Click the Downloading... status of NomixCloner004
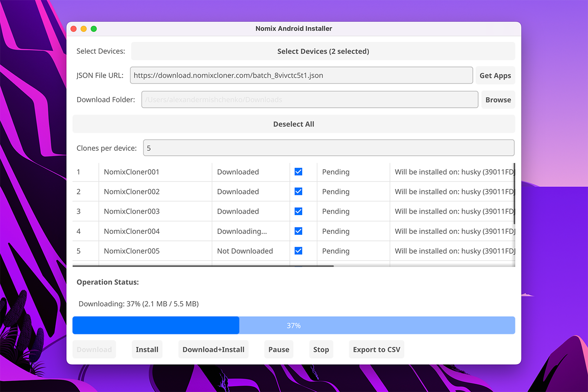 (242, 231)
